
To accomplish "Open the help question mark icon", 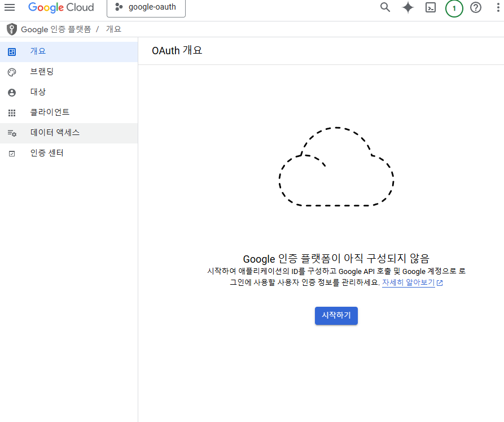I will pyautogui.click(x=476, y=7).
